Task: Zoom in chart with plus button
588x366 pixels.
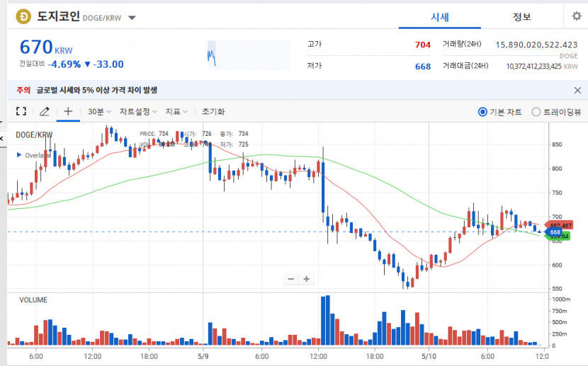Action: (x=306, y=279)
